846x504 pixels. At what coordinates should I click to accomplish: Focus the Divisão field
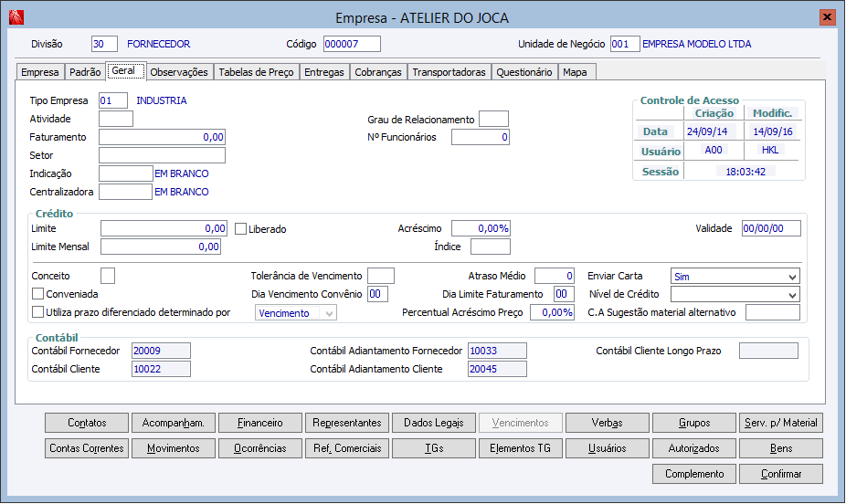point(105,44)
